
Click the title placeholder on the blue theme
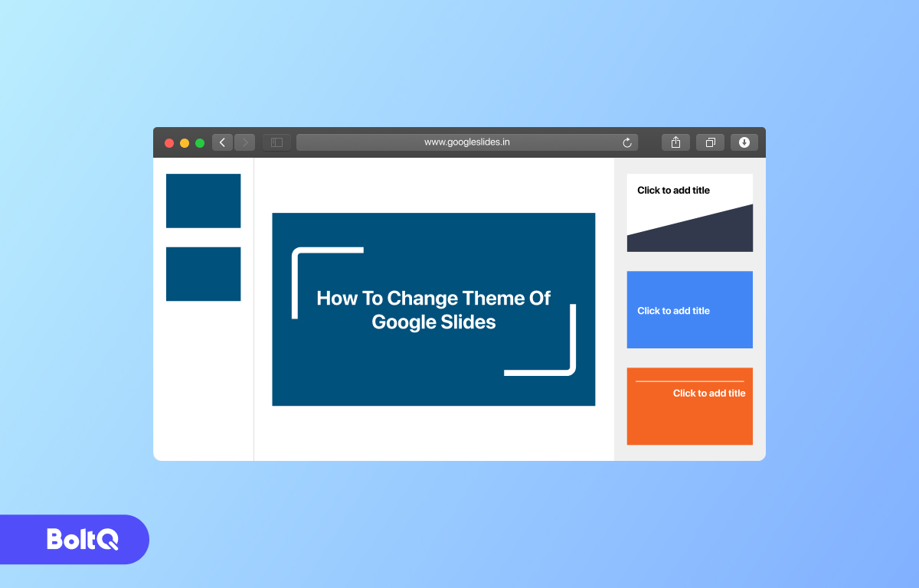673,310
